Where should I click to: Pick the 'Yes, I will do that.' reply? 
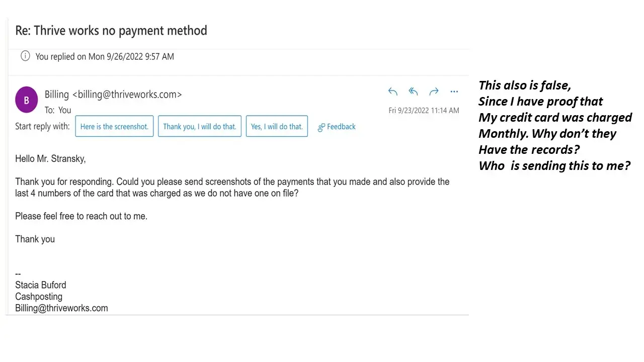(x=277, y=127)
